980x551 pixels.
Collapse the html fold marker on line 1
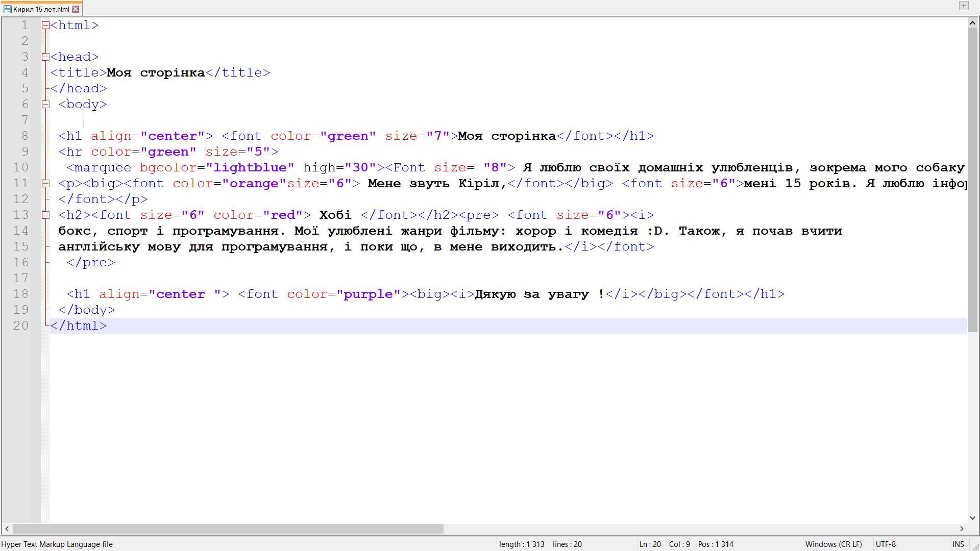tap(45, 25)
